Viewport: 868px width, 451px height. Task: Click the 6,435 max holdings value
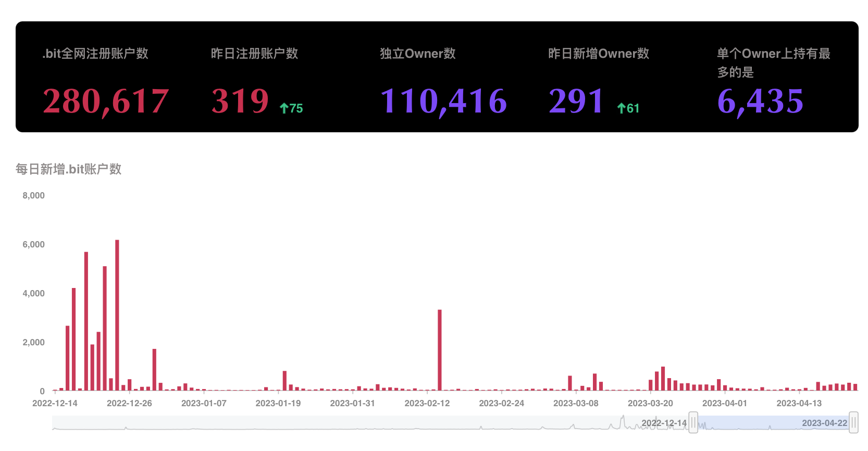760,101
